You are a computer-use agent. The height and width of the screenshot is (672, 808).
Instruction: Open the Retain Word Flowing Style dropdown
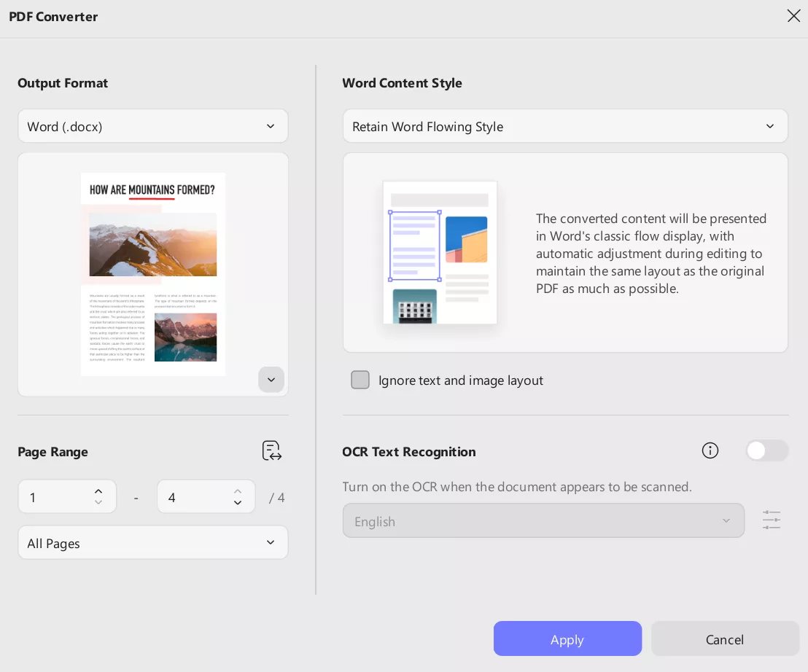pos(565,125)
